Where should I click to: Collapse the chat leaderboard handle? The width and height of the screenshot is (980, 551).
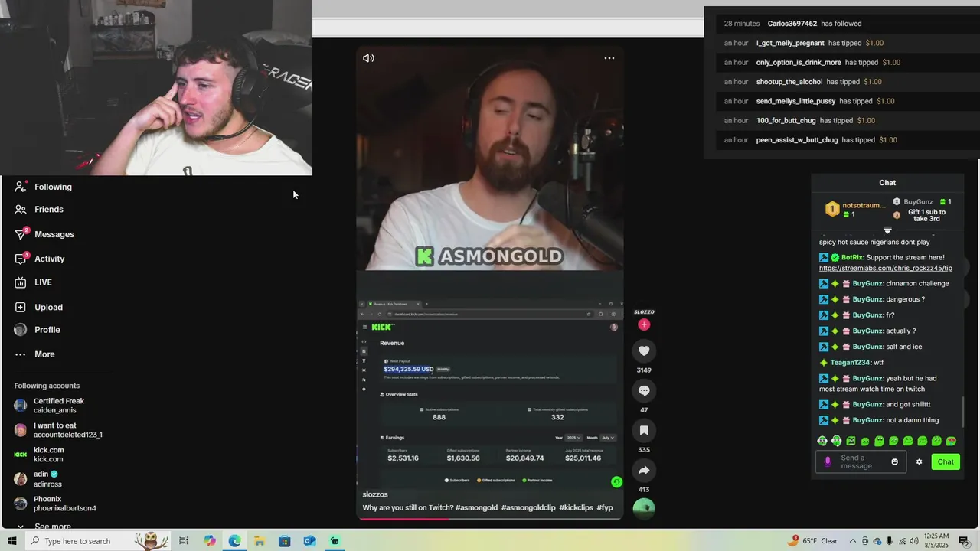pos(887,230)
